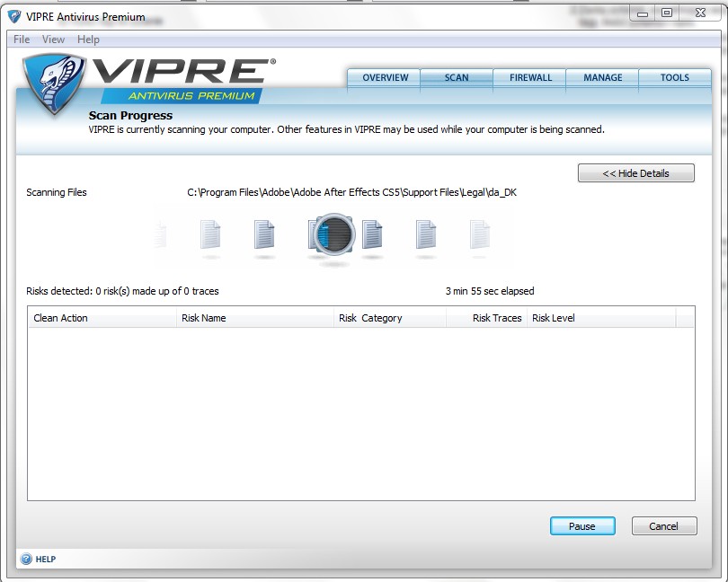Switch to the SCAN tab
This screenshot has height=582, width=728.
point(457,77)
